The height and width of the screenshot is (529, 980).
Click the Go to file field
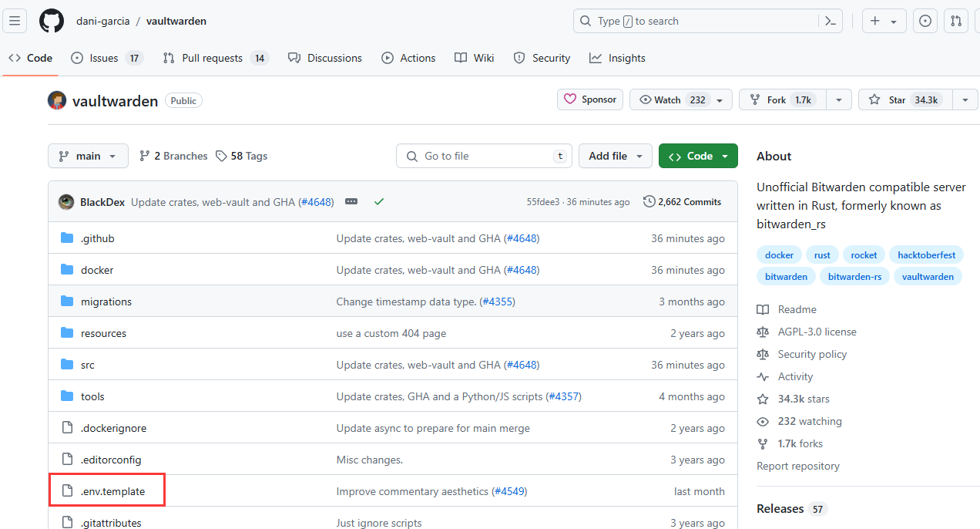click(x=485, y=156)
